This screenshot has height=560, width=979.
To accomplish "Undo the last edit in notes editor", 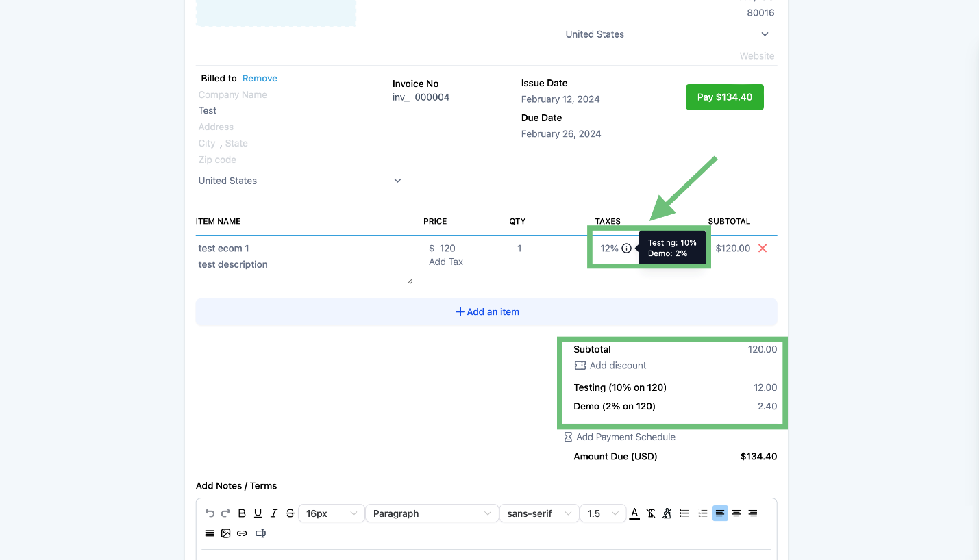I will coord(210,513).
